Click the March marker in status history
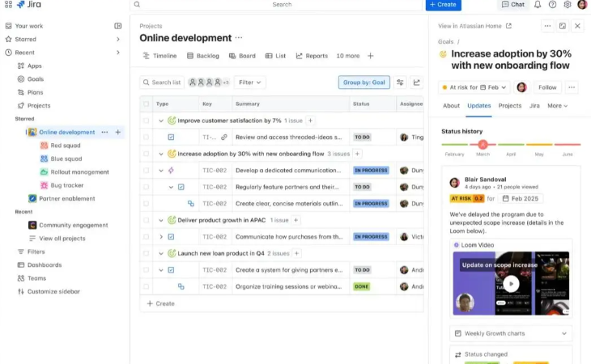Image resolution: width=591 pixels, height=364 pixels. [x=483, y=145]
